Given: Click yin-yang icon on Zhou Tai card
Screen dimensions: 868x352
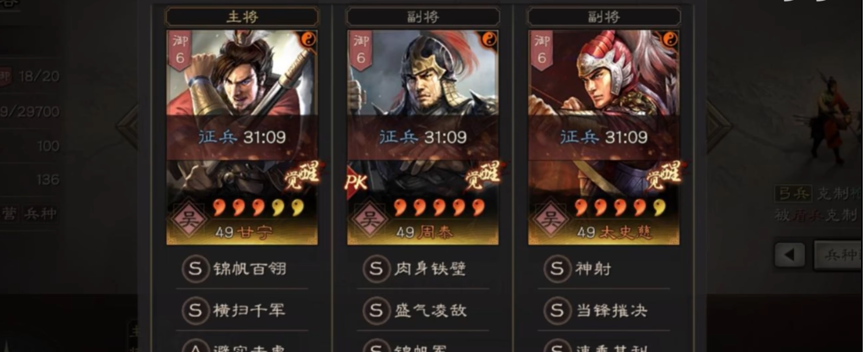Looking at the screenshot, I should click(489, 39).
